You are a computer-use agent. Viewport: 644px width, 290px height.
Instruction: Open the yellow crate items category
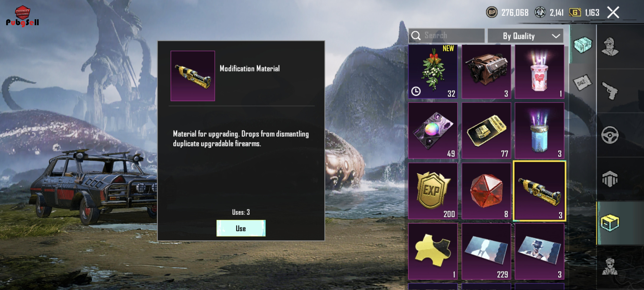coord(610,223)
